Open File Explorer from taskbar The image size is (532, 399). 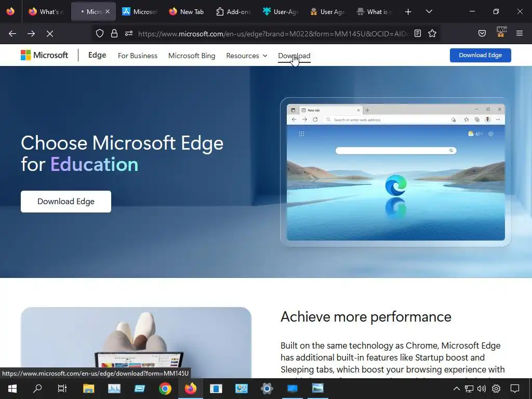[x=88, y=389]
